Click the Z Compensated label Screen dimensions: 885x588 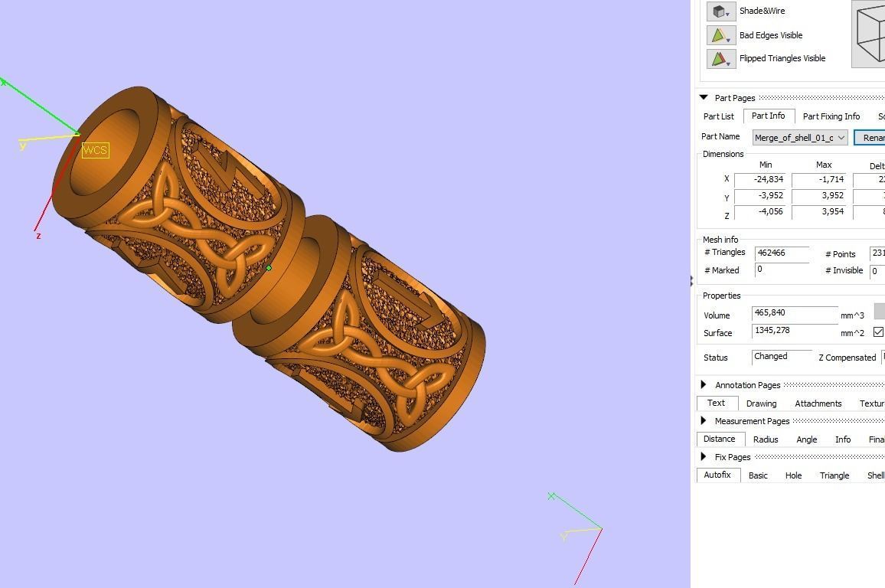847,358
